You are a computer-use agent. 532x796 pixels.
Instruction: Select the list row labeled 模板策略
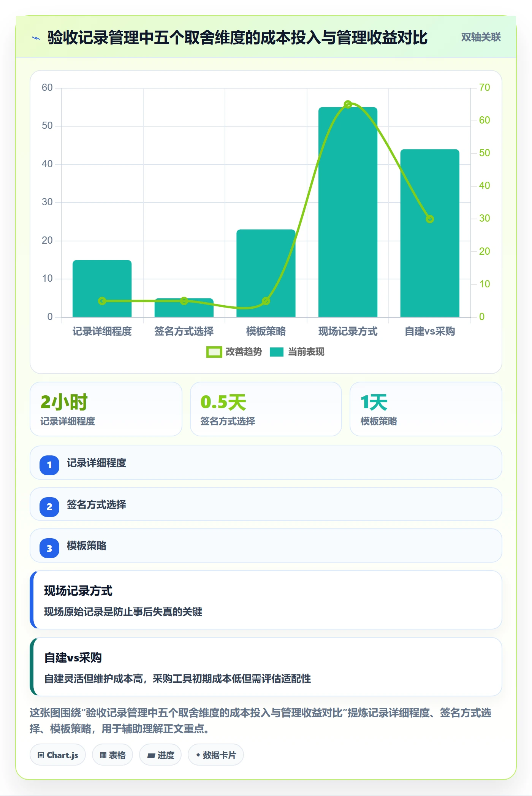click(266, 545)
